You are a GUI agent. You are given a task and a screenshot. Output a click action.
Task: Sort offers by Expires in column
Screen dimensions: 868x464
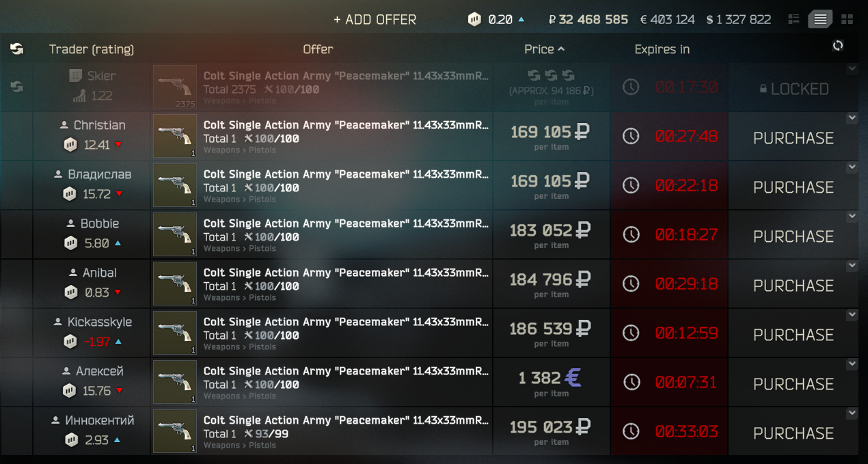coord(662,49)
